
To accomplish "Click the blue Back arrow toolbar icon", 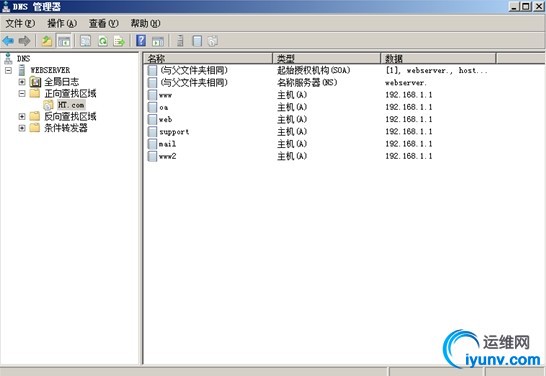I will click(x=8, y=41).
